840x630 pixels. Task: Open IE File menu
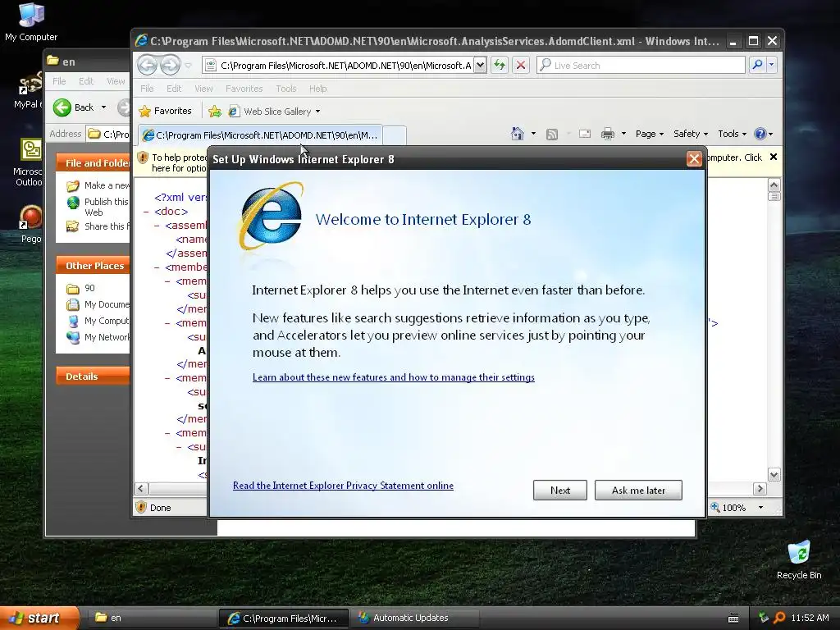(x=147, y=89)
